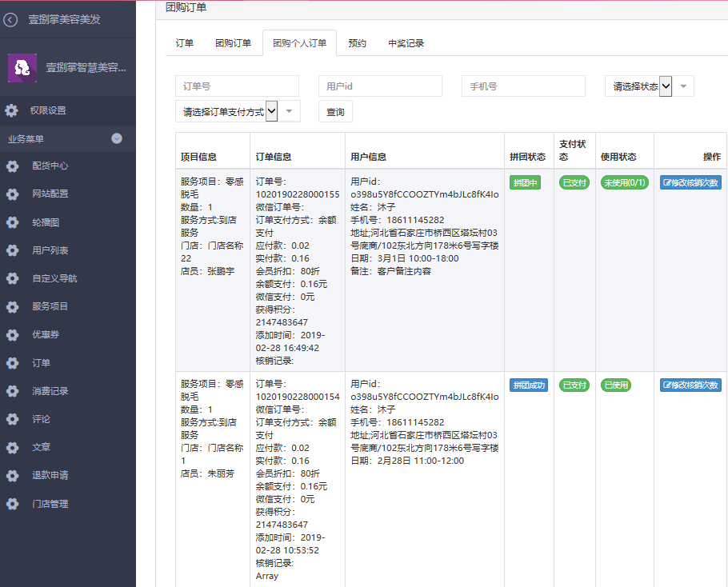Click order number 1020190228000154

(x=298, y=397)
